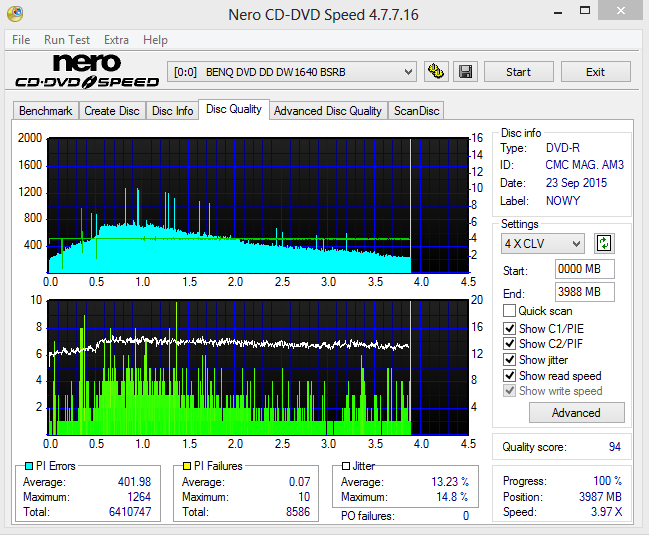649x535 pixels.
Task: Click the PI Failures yellow legend square
Action: click(x=187, y=466)
